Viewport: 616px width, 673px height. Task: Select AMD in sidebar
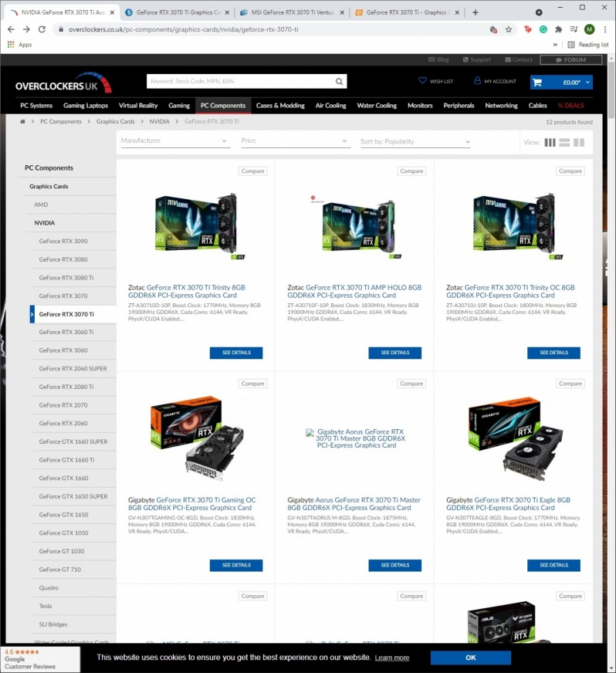[x=41, y=205]
